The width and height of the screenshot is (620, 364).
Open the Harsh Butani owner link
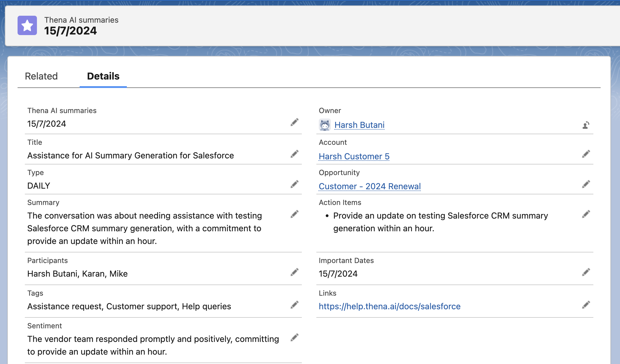point(359,125)
